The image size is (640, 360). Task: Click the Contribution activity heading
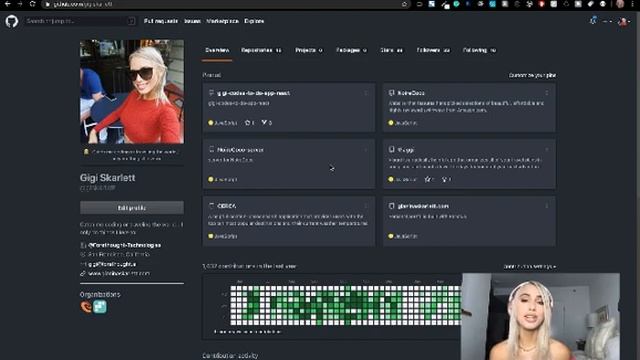230,356
